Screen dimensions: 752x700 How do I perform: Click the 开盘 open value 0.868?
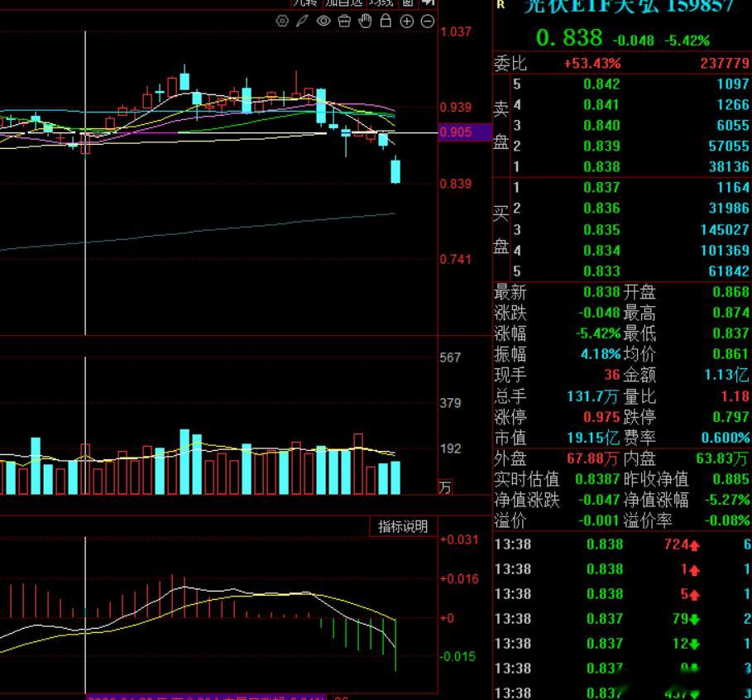coord(730,292)
